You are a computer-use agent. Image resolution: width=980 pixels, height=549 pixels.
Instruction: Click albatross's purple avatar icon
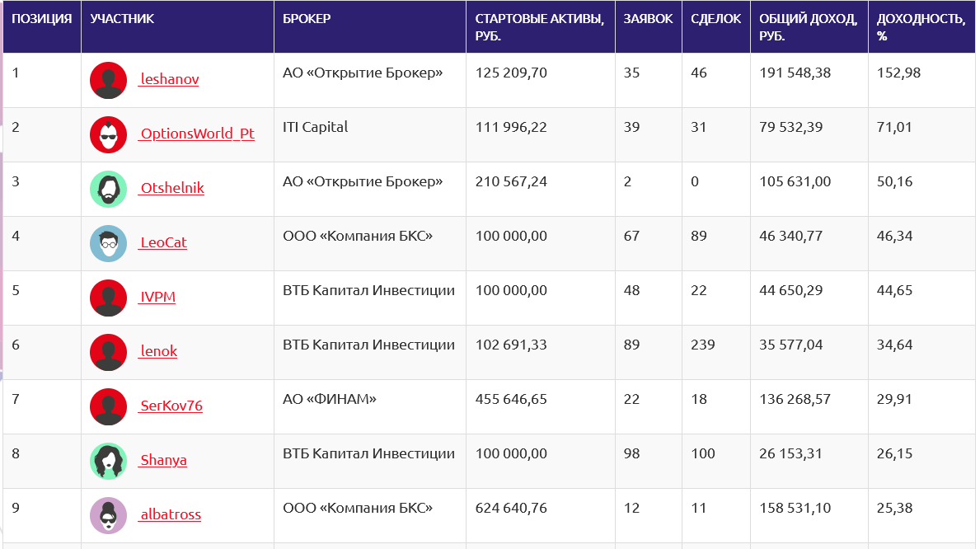coord(108,515)
